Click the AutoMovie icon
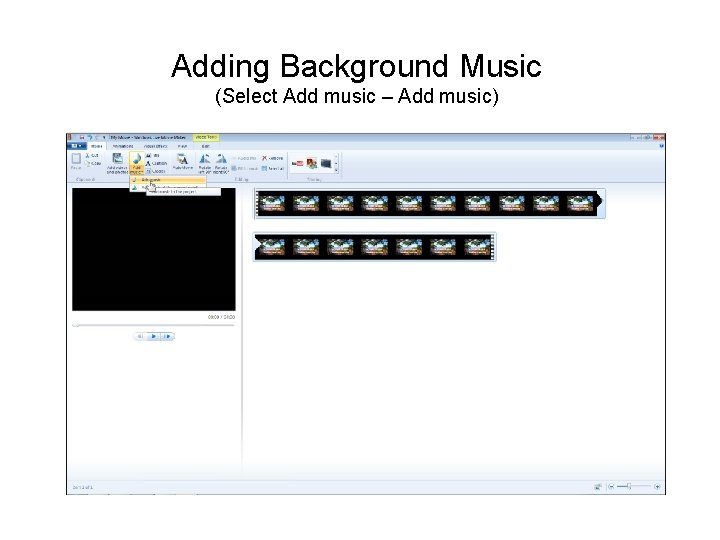Screen dimensions: 720x540 (183, 159)
